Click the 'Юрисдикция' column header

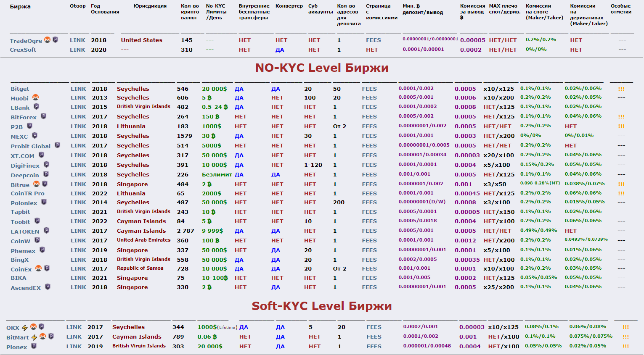[x=150, y=6]
